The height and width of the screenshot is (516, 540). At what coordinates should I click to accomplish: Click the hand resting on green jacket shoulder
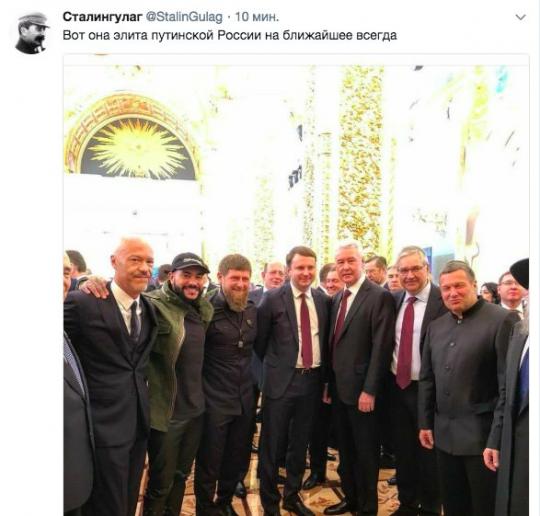(94, 287)
